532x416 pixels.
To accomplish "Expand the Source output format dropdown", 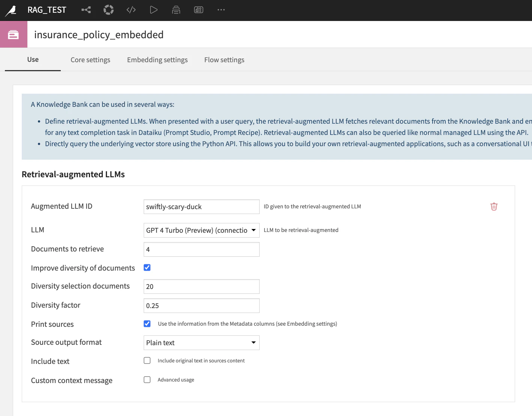I will (201, 343).
